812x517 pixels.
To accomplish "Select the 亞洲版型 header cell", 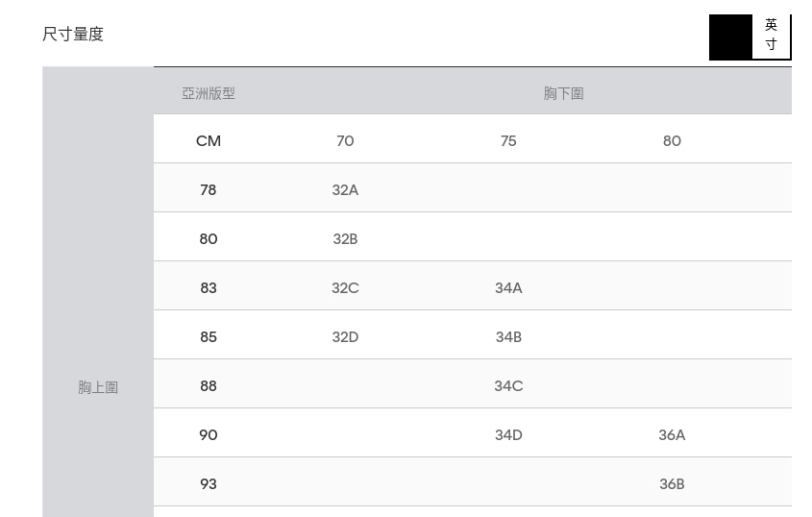I will pos(209,93).
